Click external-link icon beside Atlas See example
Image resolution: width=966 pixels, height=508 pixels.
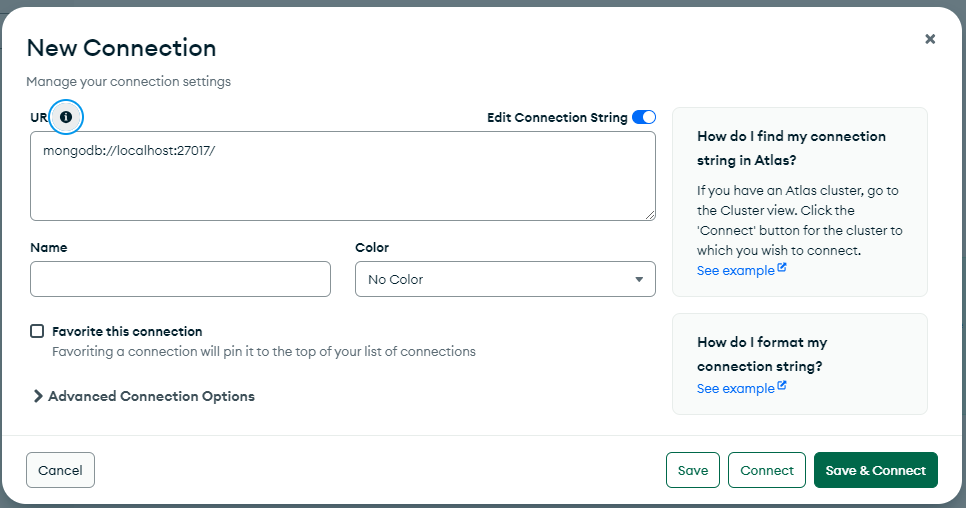[782, 269]
